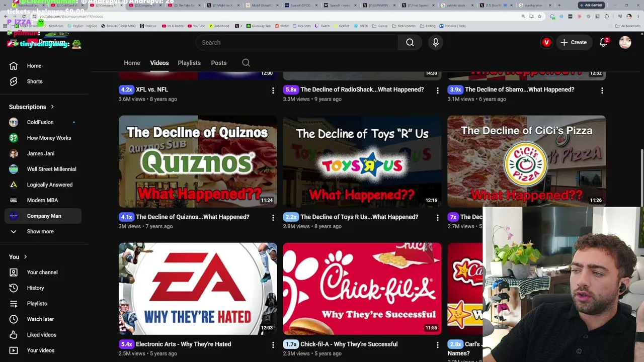Bookmark this page with the star icon
Screen dimensions: 644x362
click(x=539, y=17)
